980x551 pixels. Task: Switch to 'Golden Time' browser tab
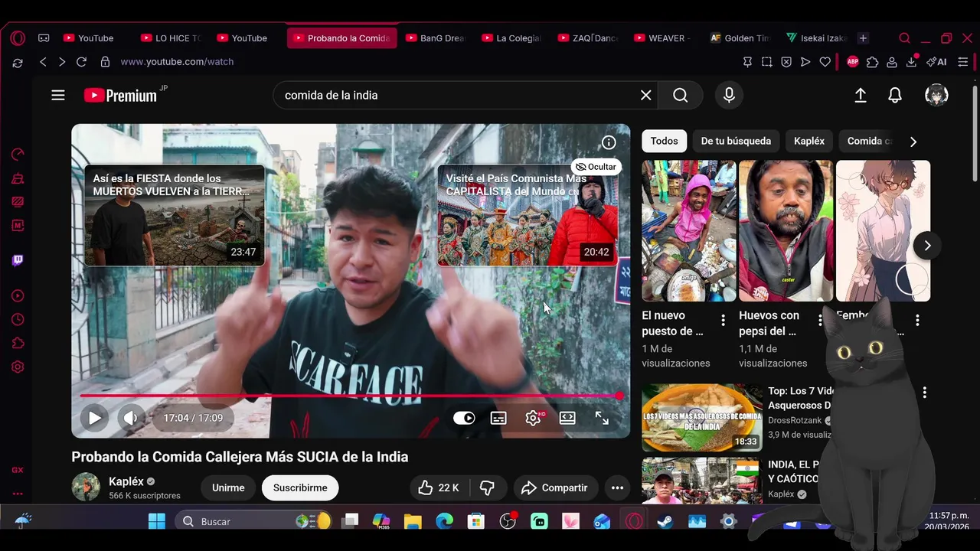[x=740, y=38]
